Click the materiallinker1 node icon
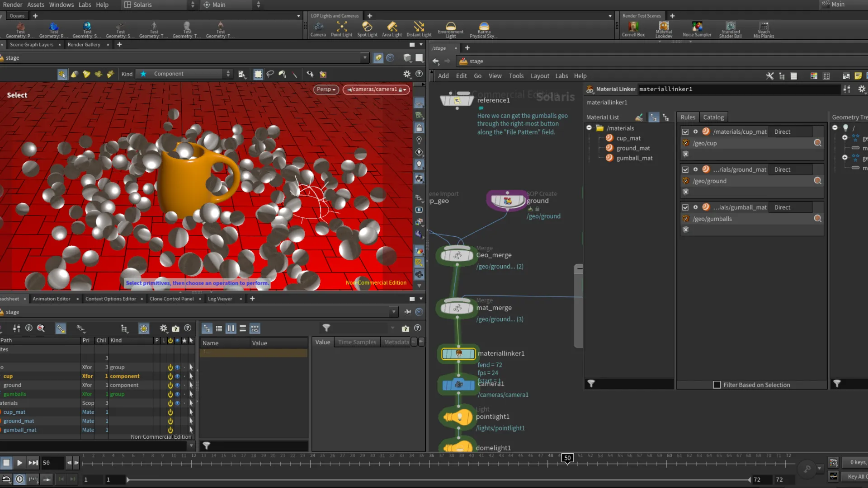This screenshot has width=868, height=488. 458,353
